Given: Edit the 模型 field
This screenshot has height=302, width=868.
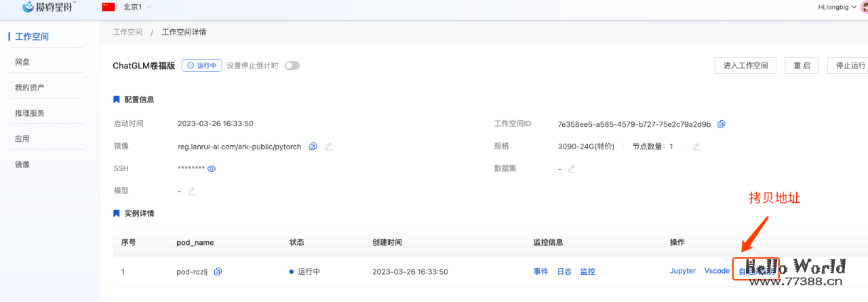Looking at the screenshot, I should (191, 191).
